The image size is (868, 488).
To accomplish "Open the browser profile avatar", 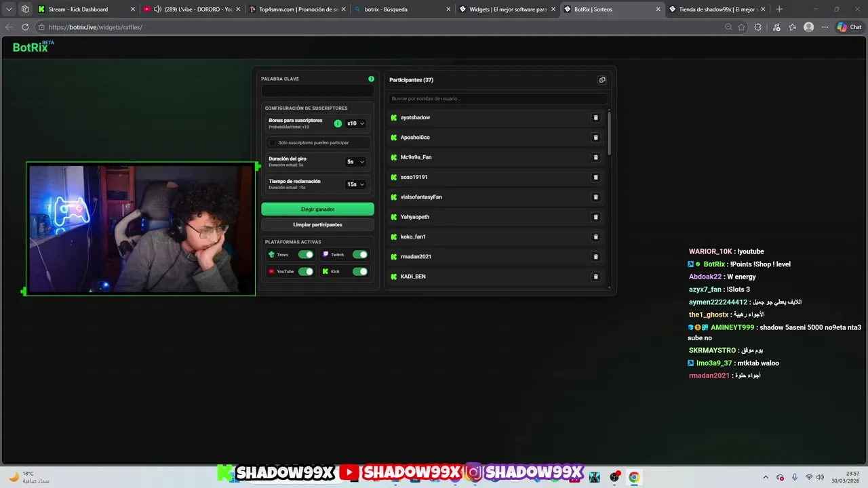I will click(x=808, y=27).
